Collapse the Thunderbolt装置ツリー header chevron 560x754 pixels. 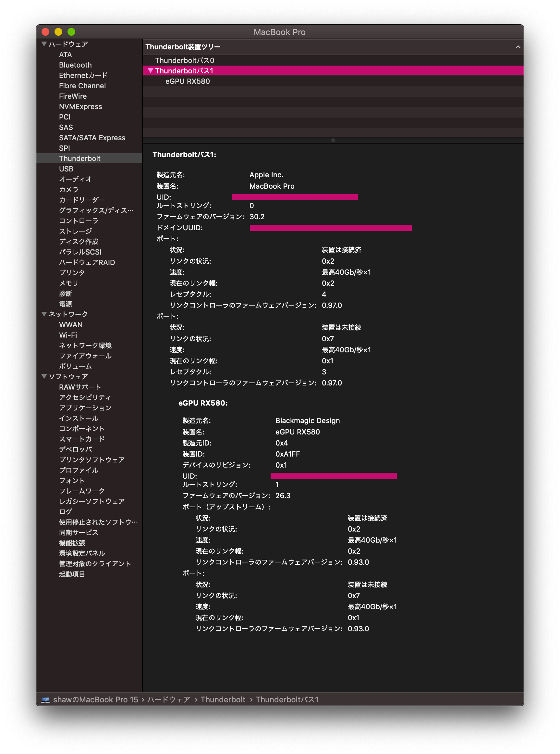[517, 47]
